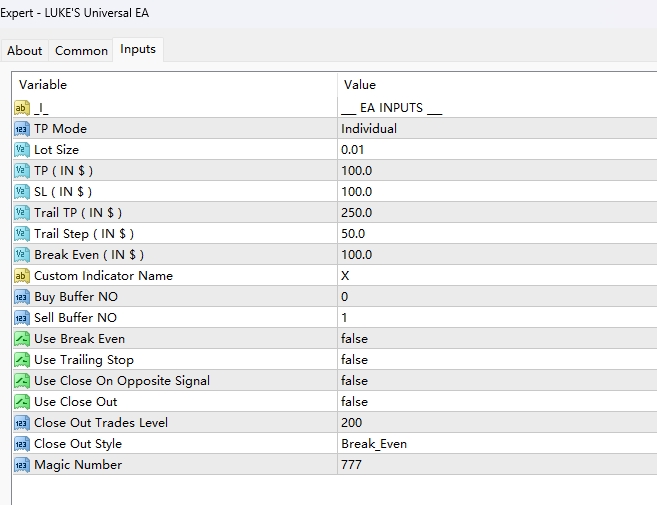Screen dimensions: 657x505
Task: Click the Value column header
Action: tap(360, 85)
